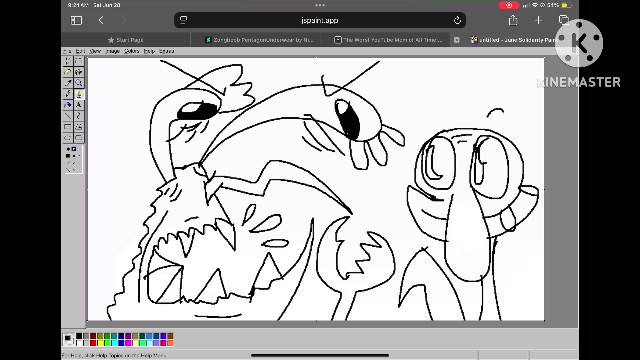Pick the dark gray palette swatch
Screen dimensions: 640x360
pos(86,336)
